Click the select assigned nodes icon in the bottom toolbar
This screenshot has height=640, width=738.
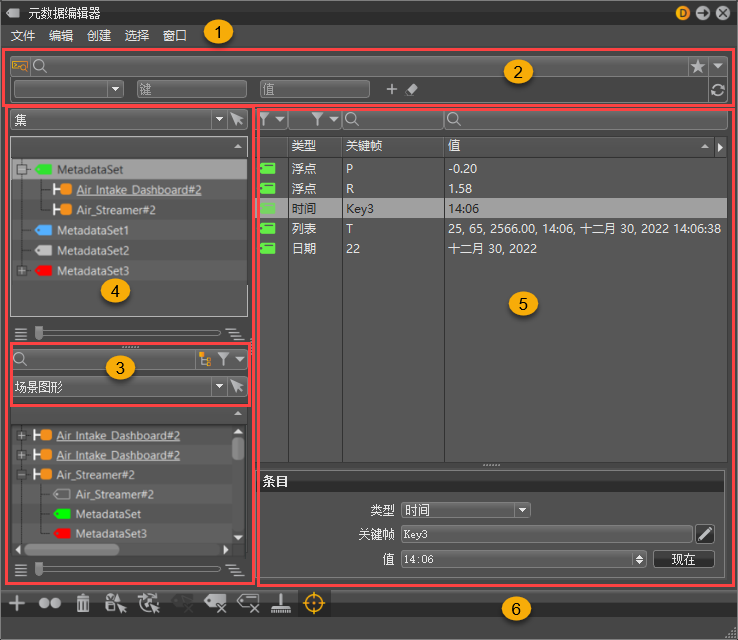pyautogui.click(x=116, y=603)
